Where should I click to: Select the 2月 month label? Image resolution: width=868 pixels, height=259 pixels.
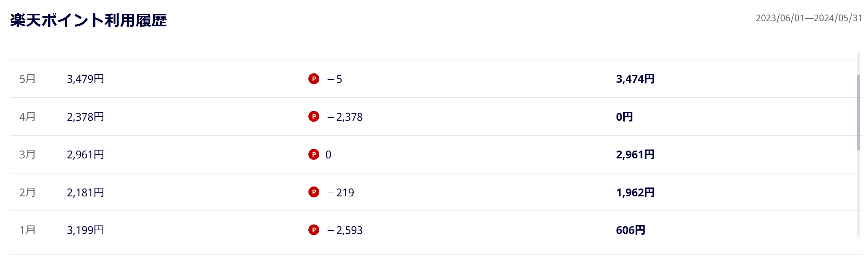27,193
